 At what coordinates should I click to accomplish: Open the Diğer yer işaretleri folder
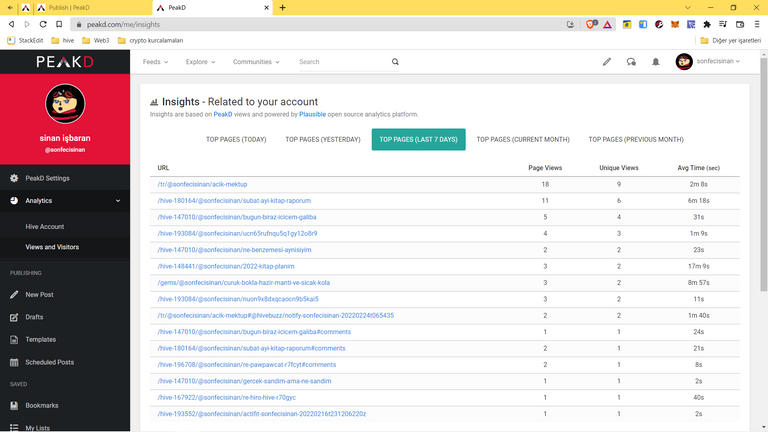tap(731, 41)
